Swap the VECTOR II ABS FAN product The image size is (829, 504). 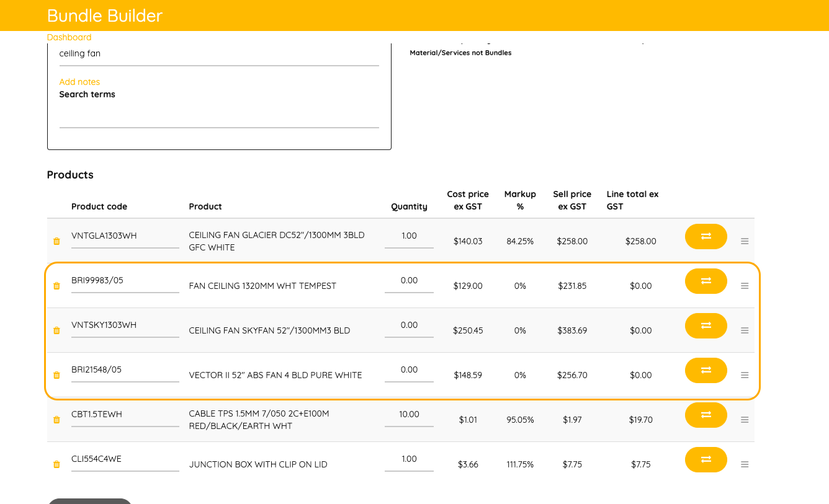[706, 370]
